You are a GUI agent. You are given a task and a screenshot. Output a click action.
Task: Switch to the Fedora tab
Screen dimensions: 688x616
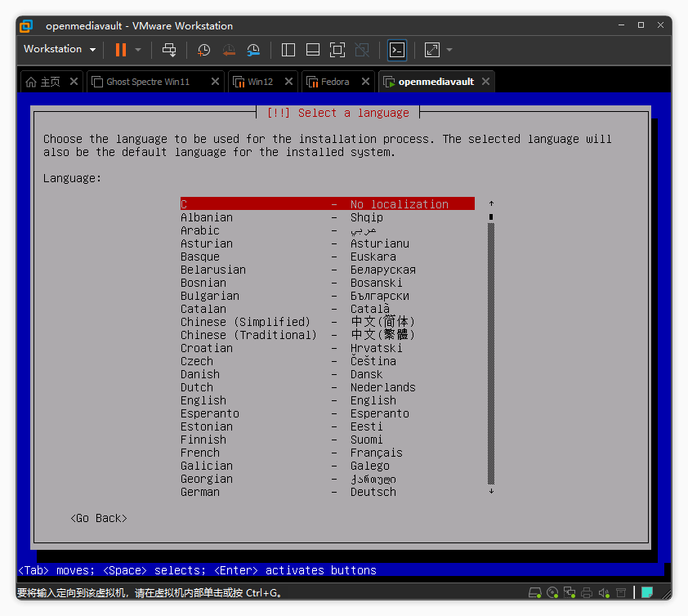point(335,82)
